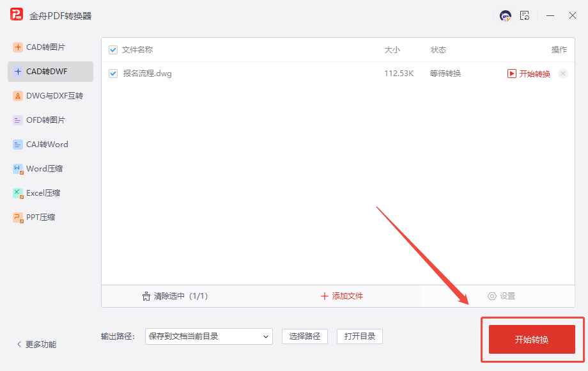The image size is (588, 371).
Task: Click the 操作 column header
Action: click(559, 50)
